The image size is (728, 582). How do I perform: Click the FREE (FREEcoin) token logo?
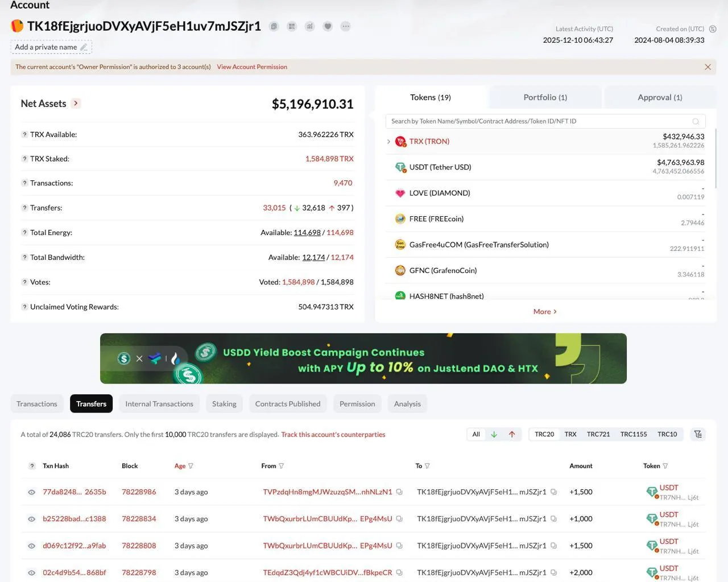point(400,219)
